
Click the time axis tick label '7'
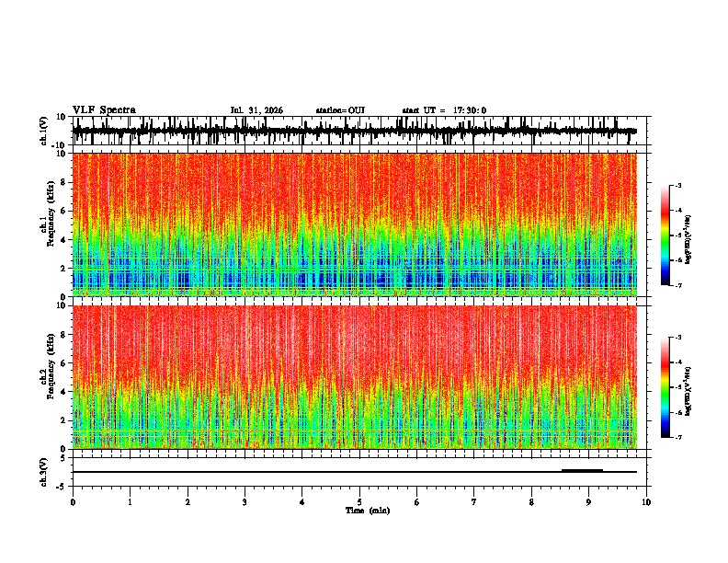474,502
